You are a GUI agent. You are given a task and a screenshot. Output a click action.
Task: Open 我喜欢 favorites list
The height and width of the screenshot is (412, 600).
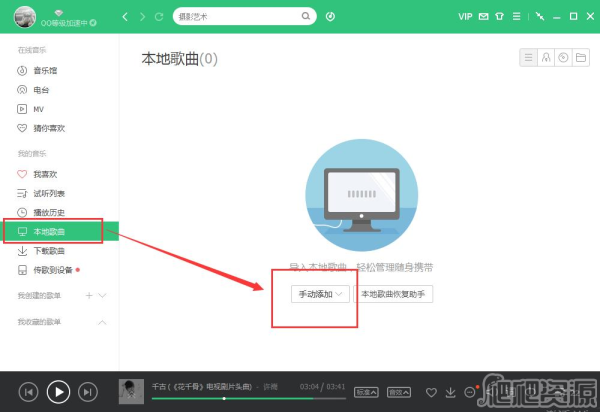point(37,174)
